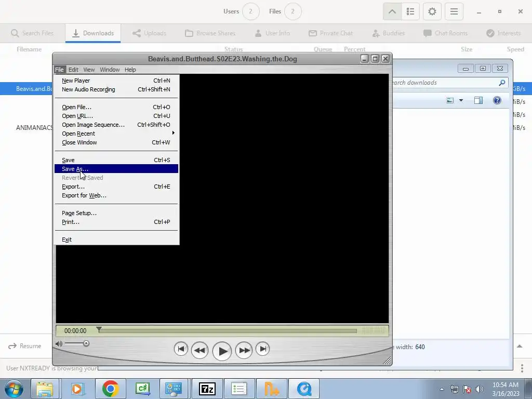
Task: Open Page Setup… from File menu
Action: click(116, 212)
